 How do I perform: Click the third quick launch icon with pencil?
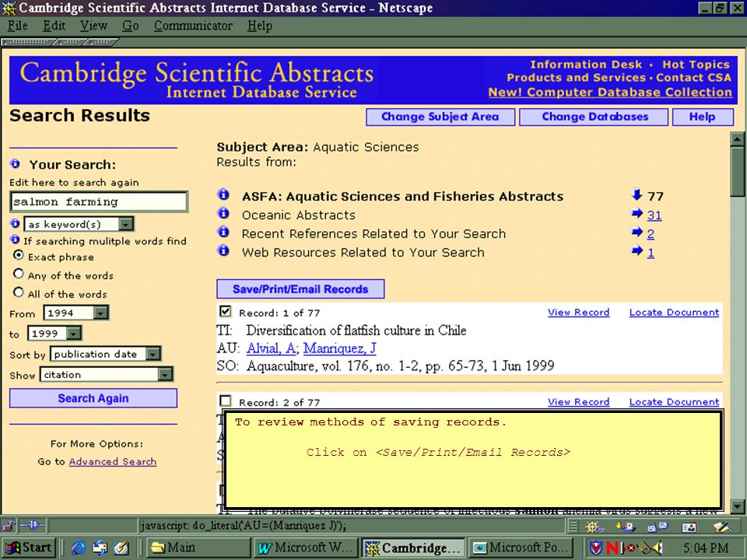[121, 548]
